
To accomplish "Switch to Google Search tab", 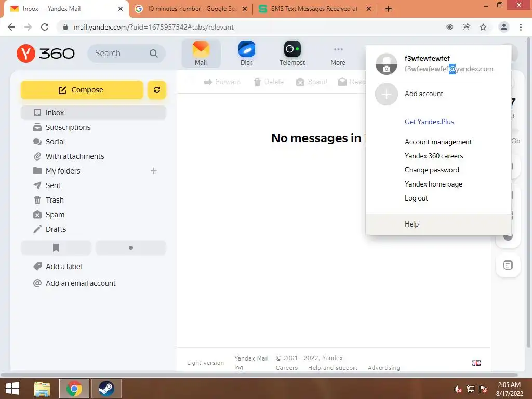I will tap(191, 9).
